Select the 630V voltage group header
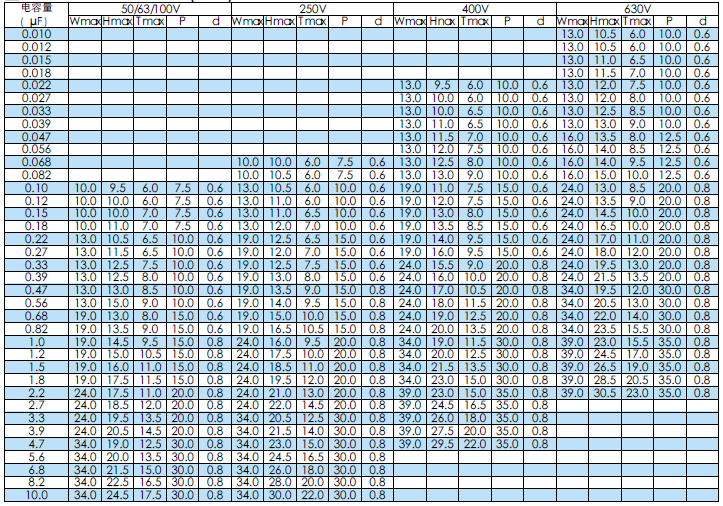The height and width of the screenshot is (506, 723). pos(636,8)
